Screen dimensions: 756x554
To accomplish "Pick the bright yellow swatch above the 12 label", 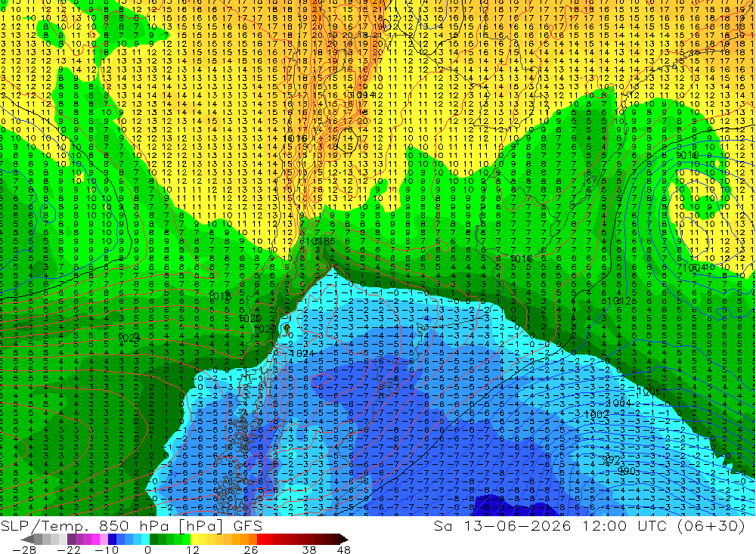I will click(x=194, y=539).
